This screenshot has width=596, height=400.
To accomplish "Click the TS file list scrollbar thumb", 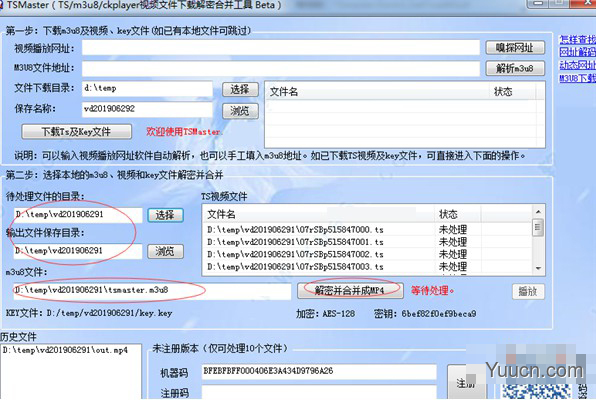I will 538,227.
